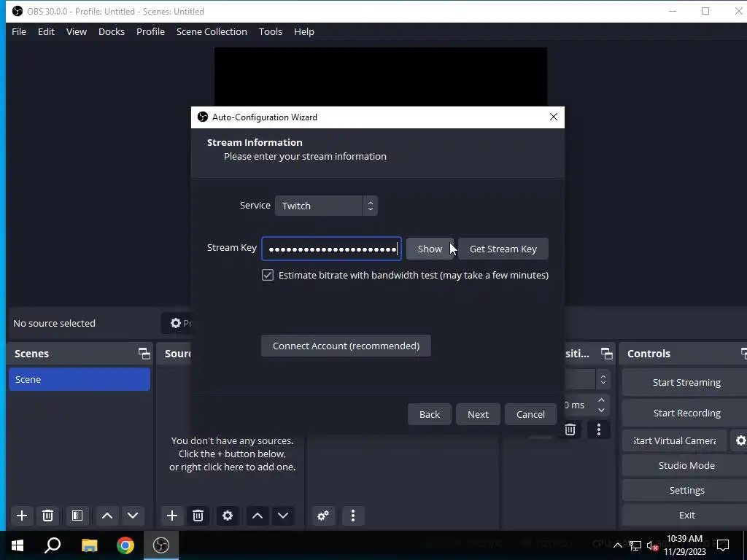747x560 pixels.
Task: Open the Service dropdown showing Twitch
Action: click(x=326, y=206)
